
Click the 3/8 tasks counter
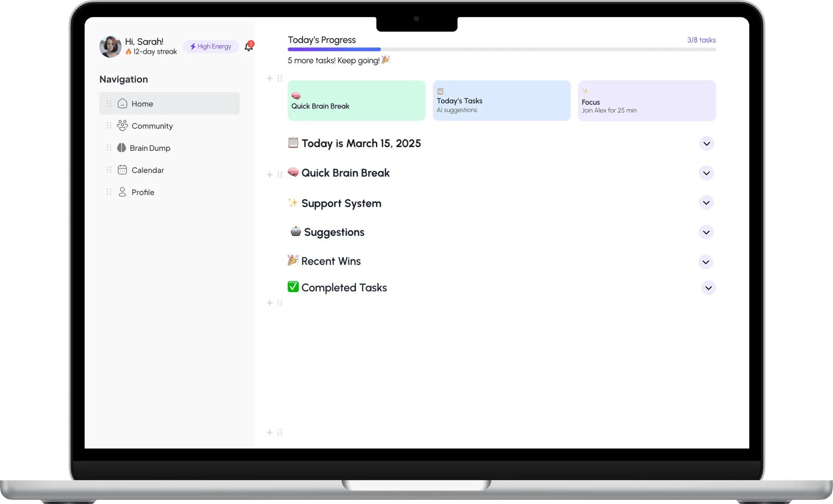click(701, 40)
